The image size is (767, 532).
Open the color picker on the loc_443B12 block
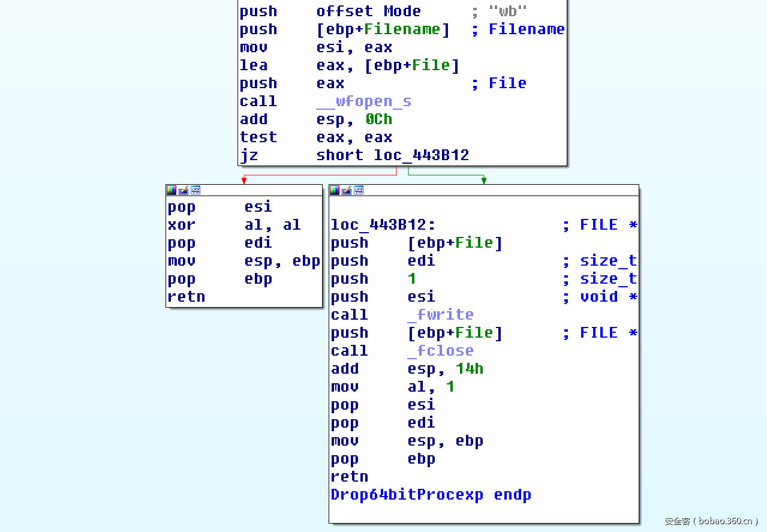click(334, 190)
